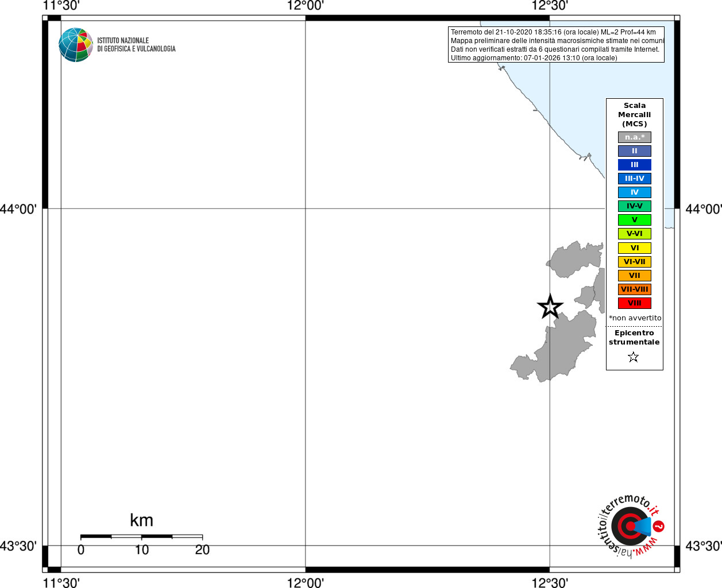Click the scale bar's 0 mark
The width and height of the screenshot is (722, 588).
pos(81,550)
